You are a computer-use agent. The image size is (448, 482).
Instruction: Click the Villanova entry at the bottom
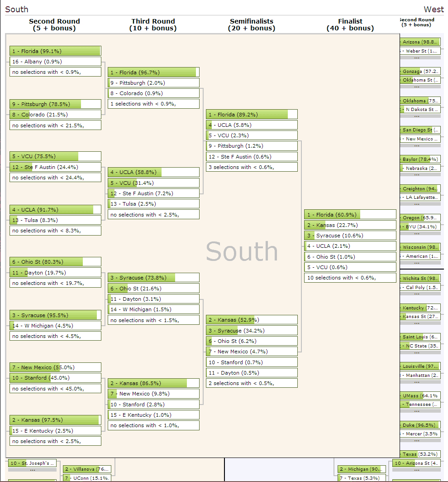tap(87, 469)
